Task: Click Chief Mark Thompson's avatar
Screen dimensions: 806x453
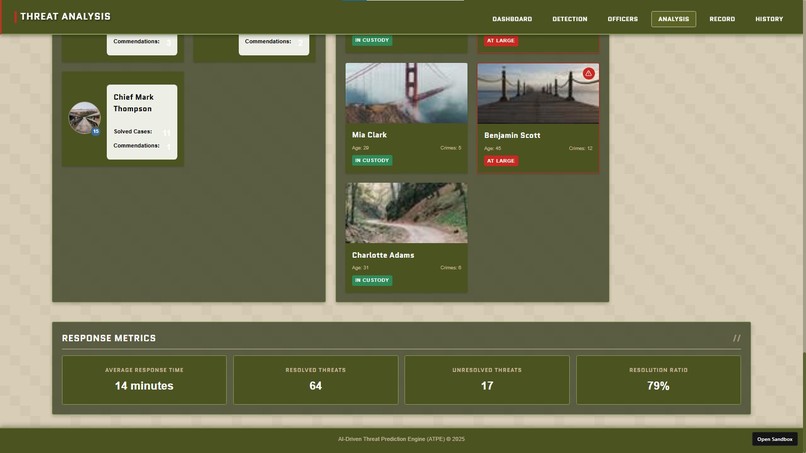Action: click(84, 118)
